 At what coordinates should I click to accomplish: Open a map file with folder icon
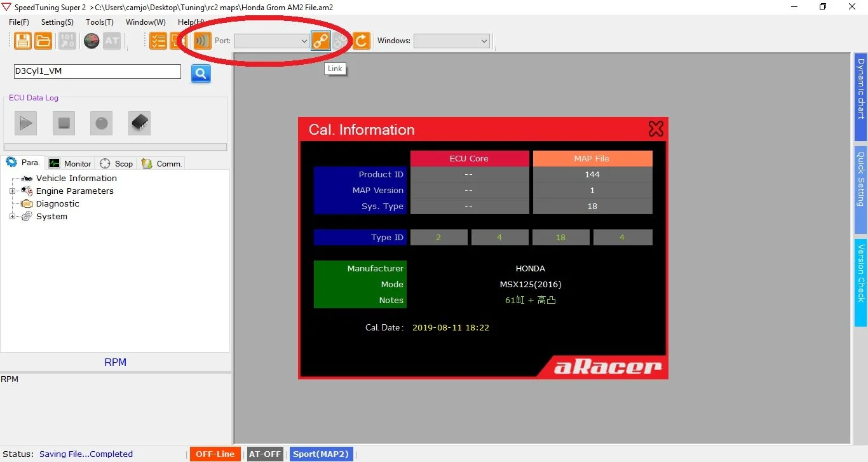43,41
